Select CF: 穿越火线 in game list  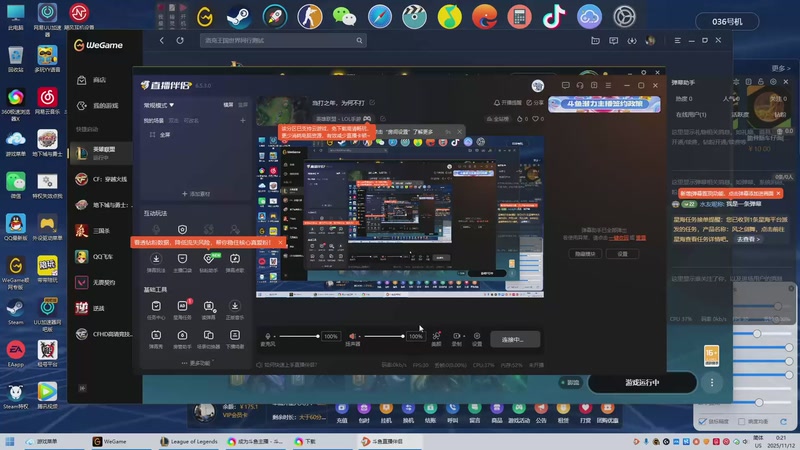coord(101,179)
